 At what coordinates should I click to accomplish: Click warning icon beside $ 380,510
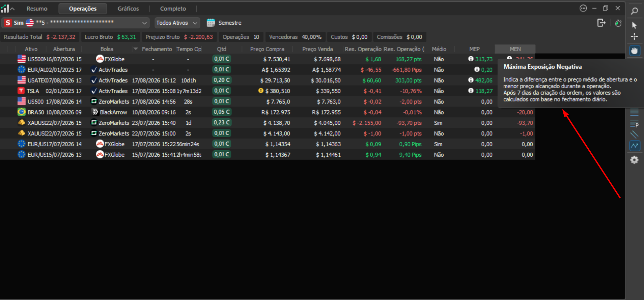click(261, 91)
